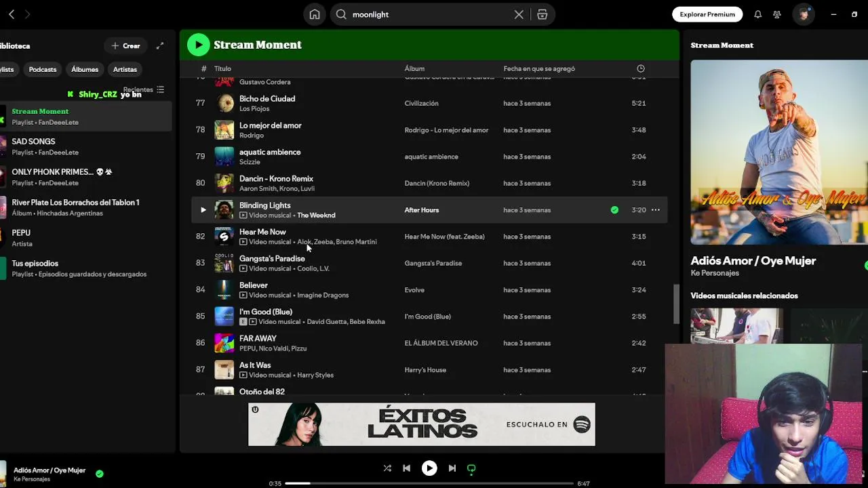Open ONLY PHONK PRIMES playlist

(85, 177)
